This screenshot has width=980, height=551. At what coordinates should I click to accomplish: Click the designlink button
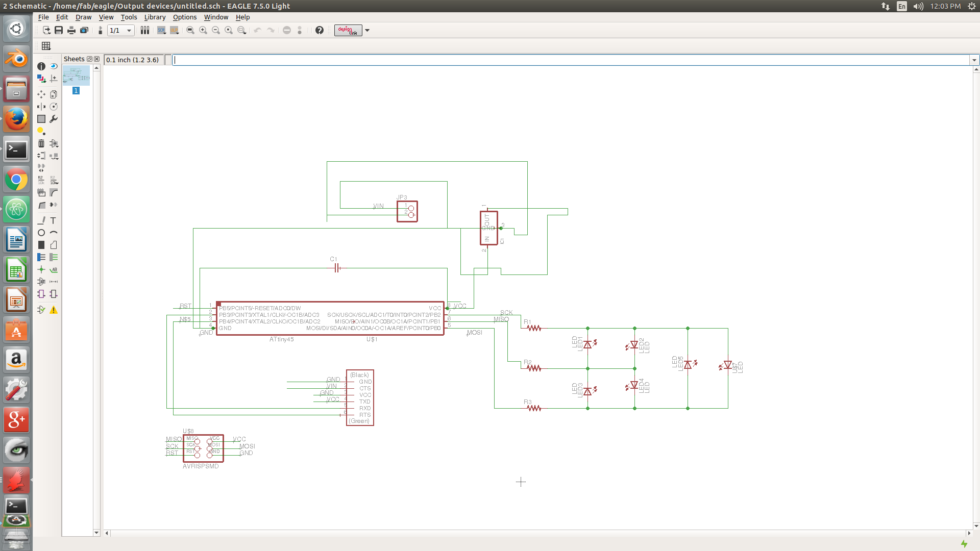pos(348,30)
